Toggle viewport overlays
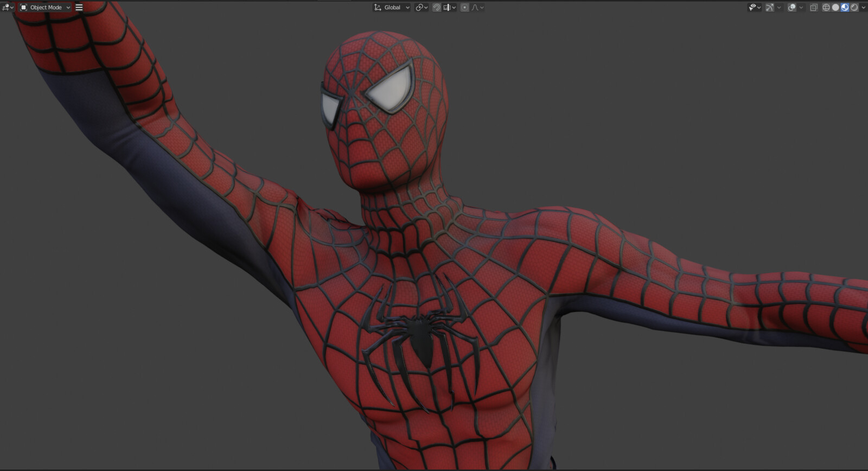This screenshot has width=868, height=471. 792,8
